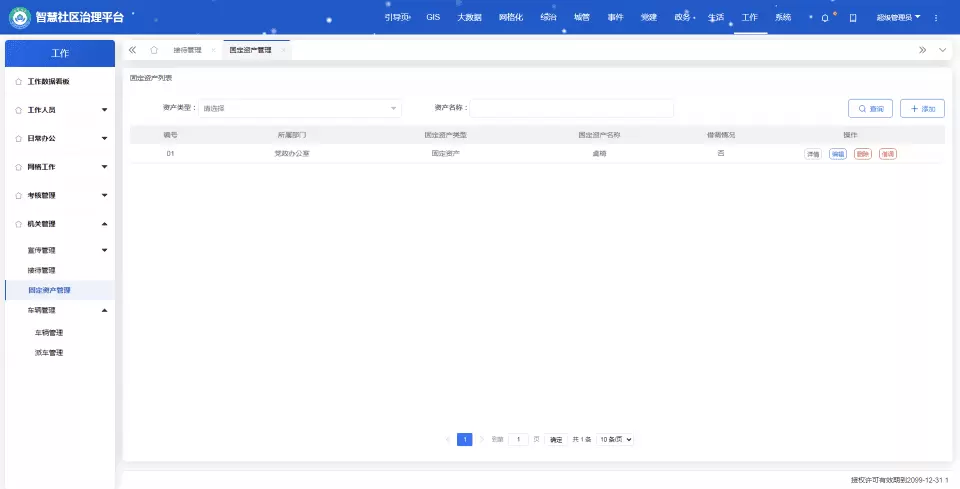The height and width of the screenshot is (489, 960).
Task: Open the 综治 top menu
Action: (549, 18)
